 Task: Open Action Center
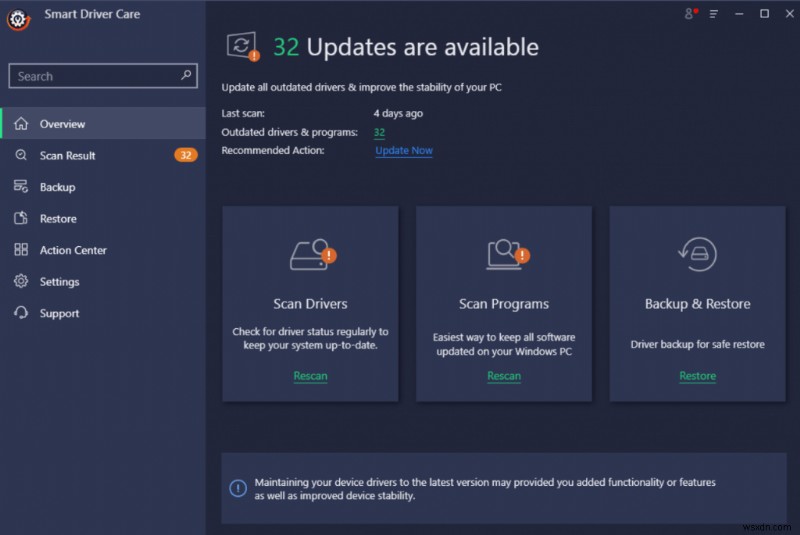pos(103,250)
